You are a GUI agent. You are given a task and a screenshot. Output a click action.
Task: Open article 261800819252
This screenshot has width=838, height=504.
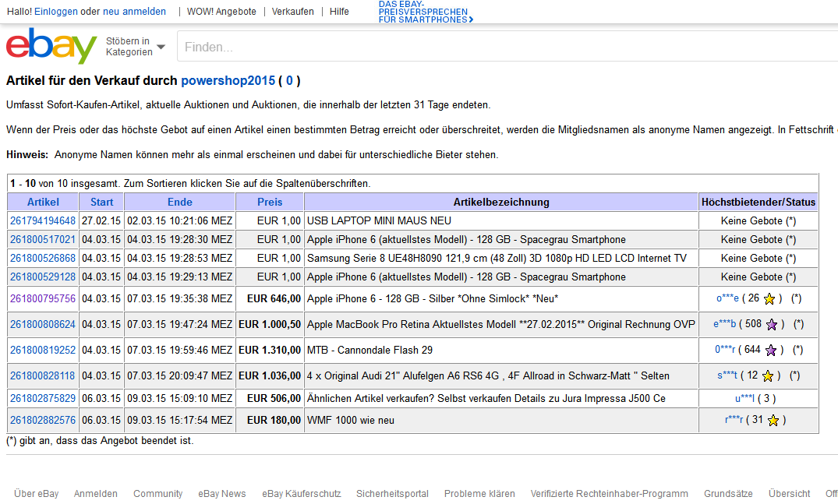coord(43,350)
